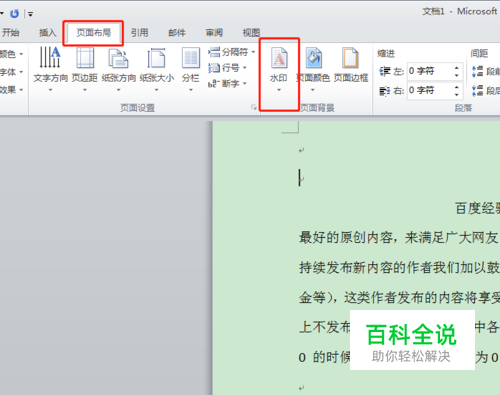This screenshot has height=395, width=500.
Task: Switch to the Review (审阅) tab
Action: 214,33
